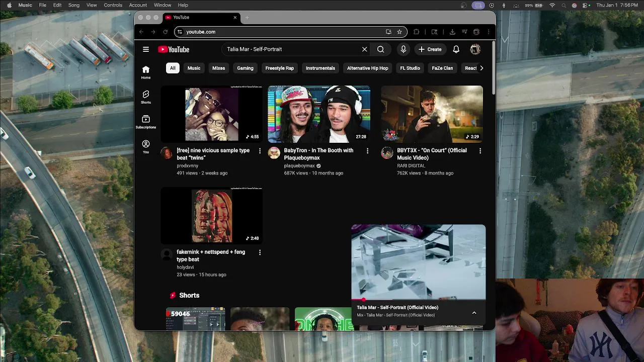The height and width of the screenshot is (362, 644).
Task: Open options for BBYT3X On Court video
Action: pyautogui.click(x=480, y=151)
